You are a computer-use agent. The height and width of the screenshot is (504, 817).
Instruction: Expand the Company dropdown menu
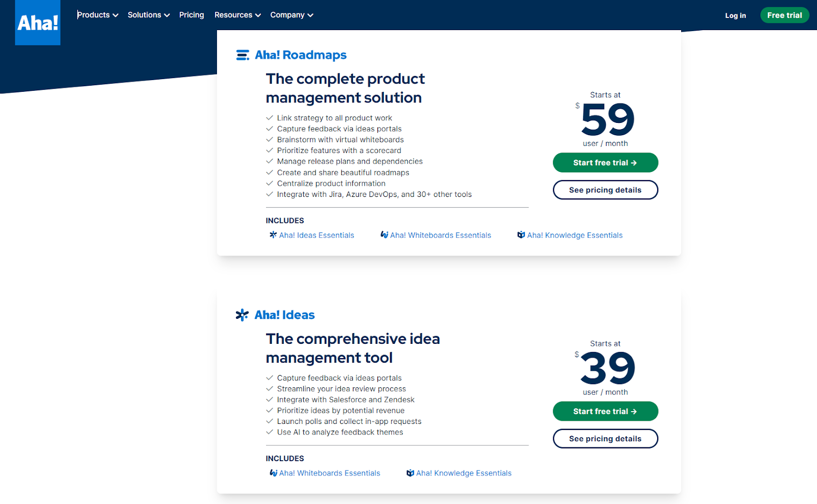click(x=292, y=15)
